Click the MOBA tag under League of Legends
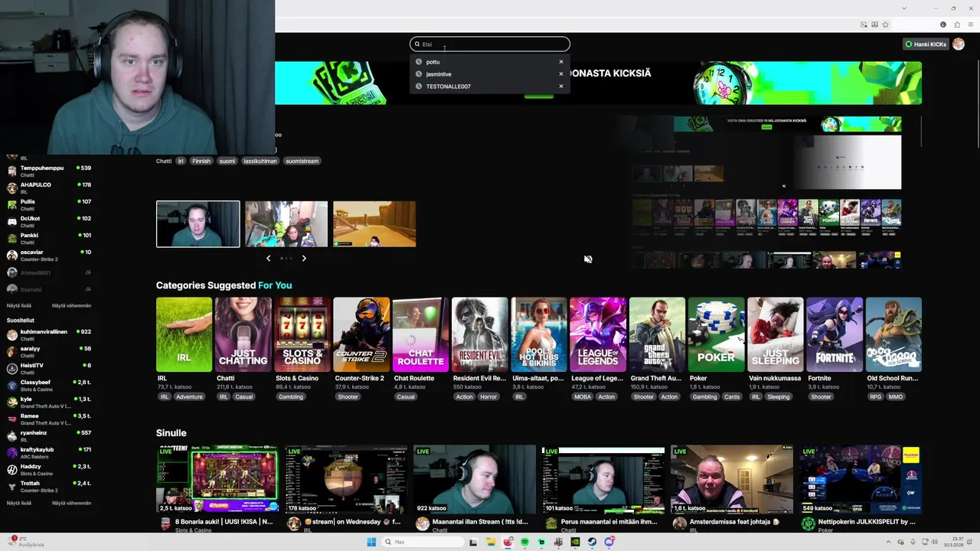980x551 pixels. [x=583, y=397]
